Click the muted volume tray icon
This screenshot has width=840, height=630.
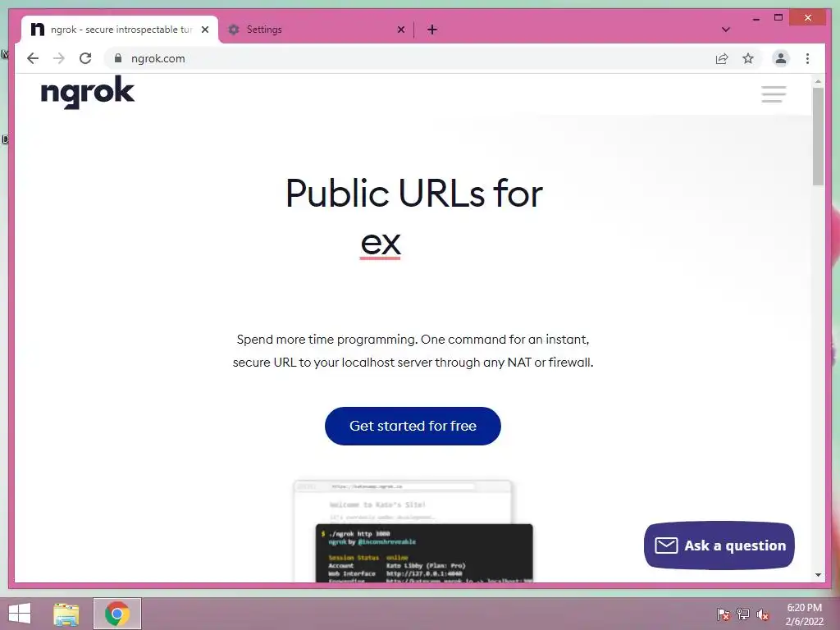tap(762, 614)
